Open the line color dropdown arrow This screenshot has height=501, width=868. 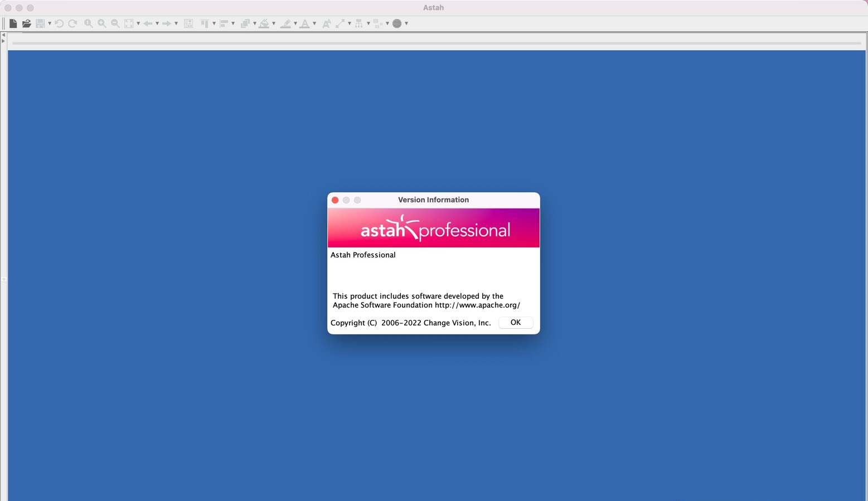coord(295,23)
